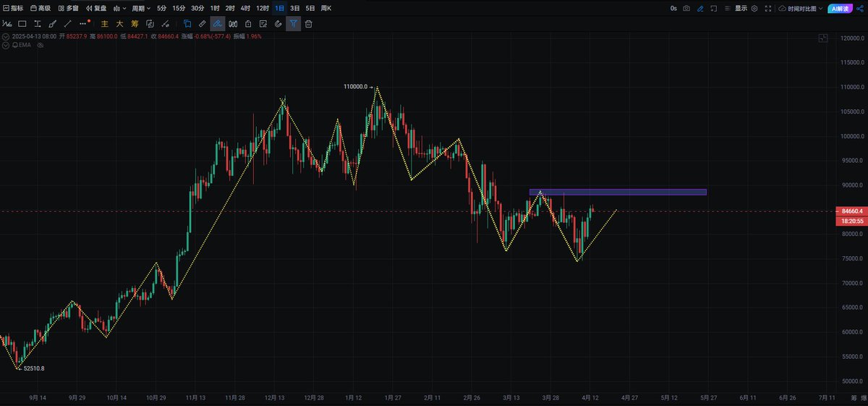Click the refresh-square icon next to 筹
The image size is (868, 406).
pyautogui.click(x=150, y=23)
